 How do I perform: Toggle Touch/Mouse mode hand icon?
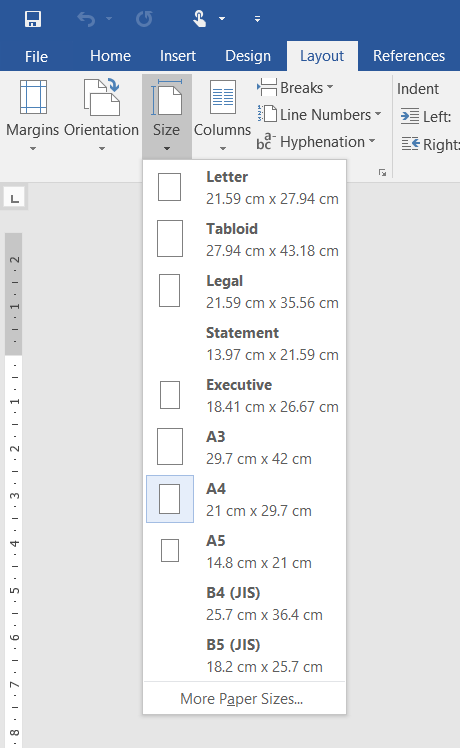tap(199, 19)
